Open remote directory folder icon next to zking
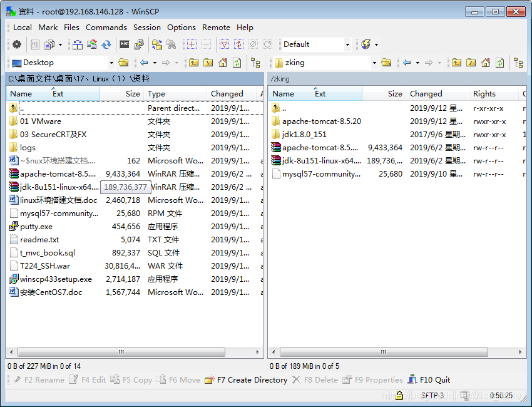Image resolution: width=532 pixels, height=407 pixels. (386, 63)
